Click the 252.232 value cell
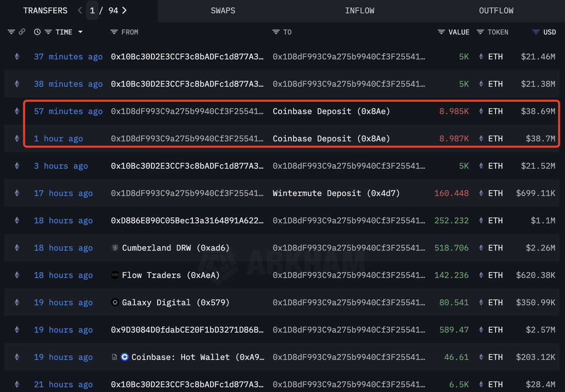 [452, 220]
